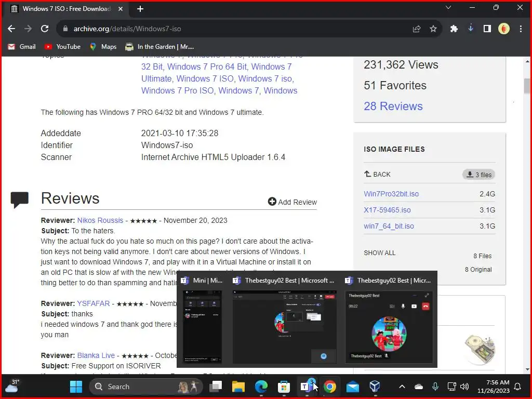The height and width of the screenshot is (399, 532).
Task: Expand SHOW ALL files list
Action: pyautogui.click(x=380, y=253)
